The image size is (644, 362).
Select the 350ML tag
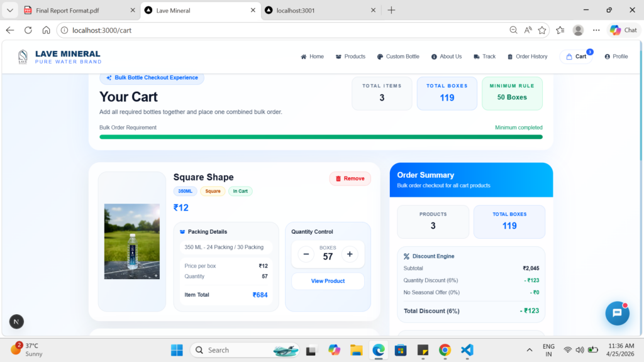[x=186, y=191]
